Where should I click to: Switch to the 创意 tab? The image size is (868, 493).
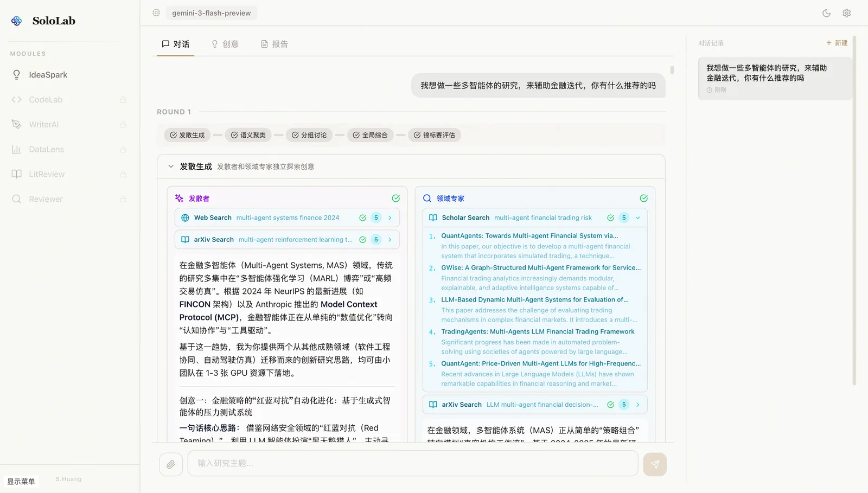click(225, 44)
